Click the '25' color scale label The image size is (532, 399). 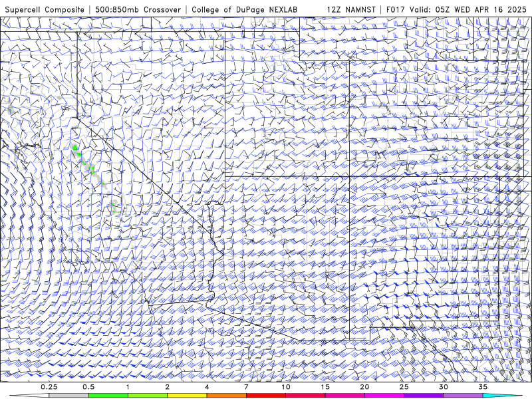coord(404,387)
